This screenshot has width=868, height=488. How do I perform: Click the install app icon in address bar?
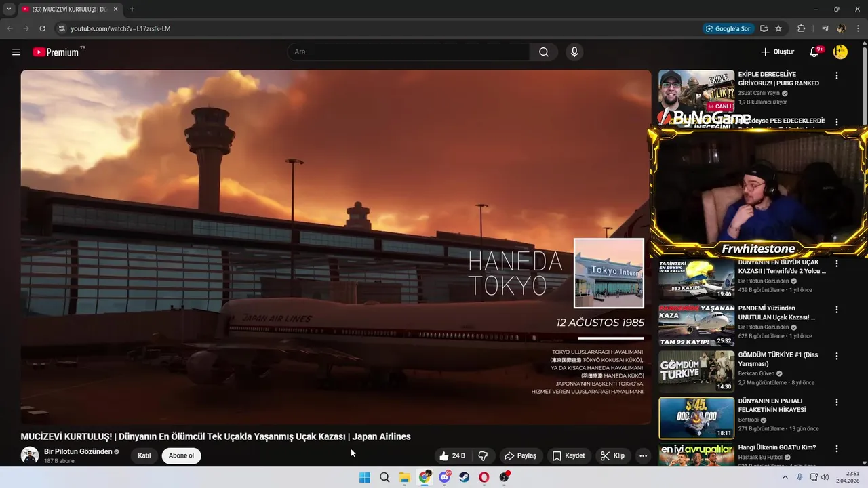coord(764,28)
